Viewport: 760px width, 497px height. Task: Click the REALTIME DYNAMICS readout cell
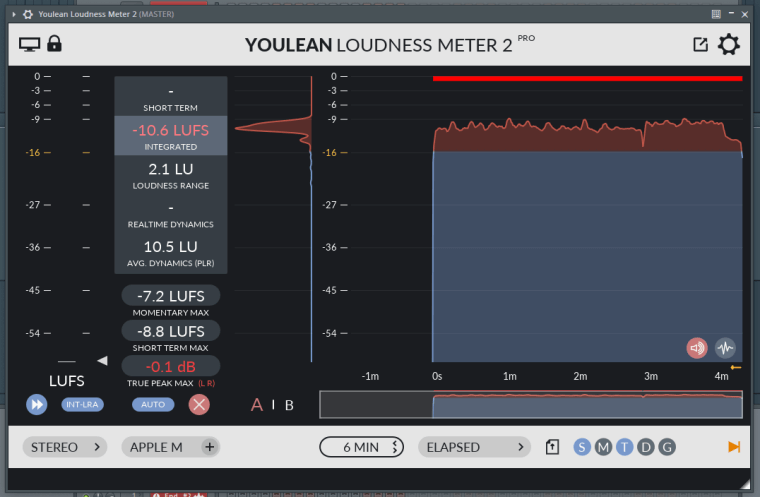(171, 213)
